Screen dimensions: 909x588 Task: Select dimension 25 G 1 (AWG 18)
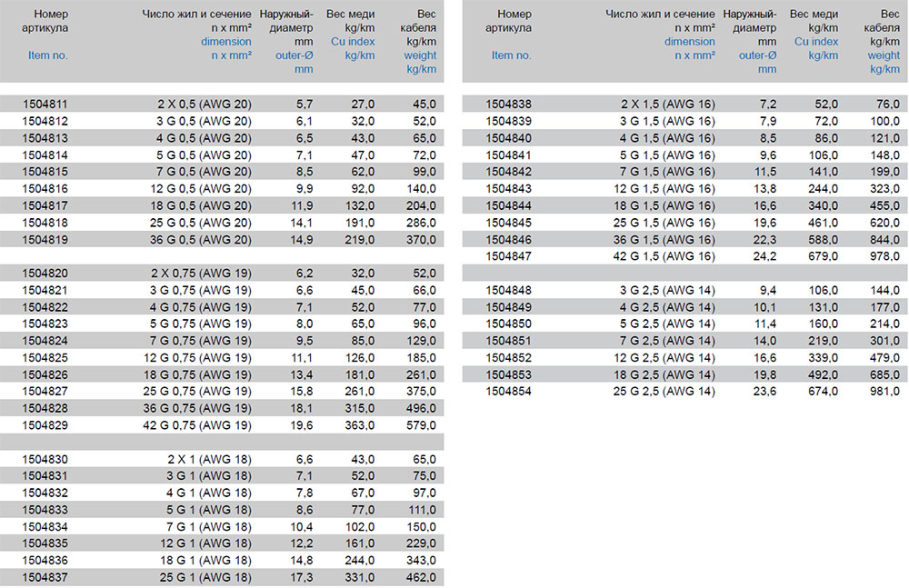pyautogui.click(x=205, y=578)
